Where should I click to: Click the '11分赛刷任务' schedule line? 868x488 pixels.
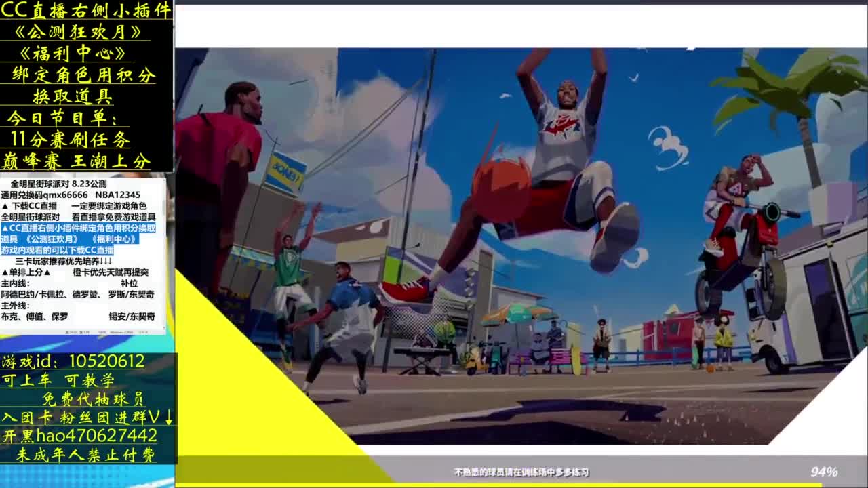[71, 140]
